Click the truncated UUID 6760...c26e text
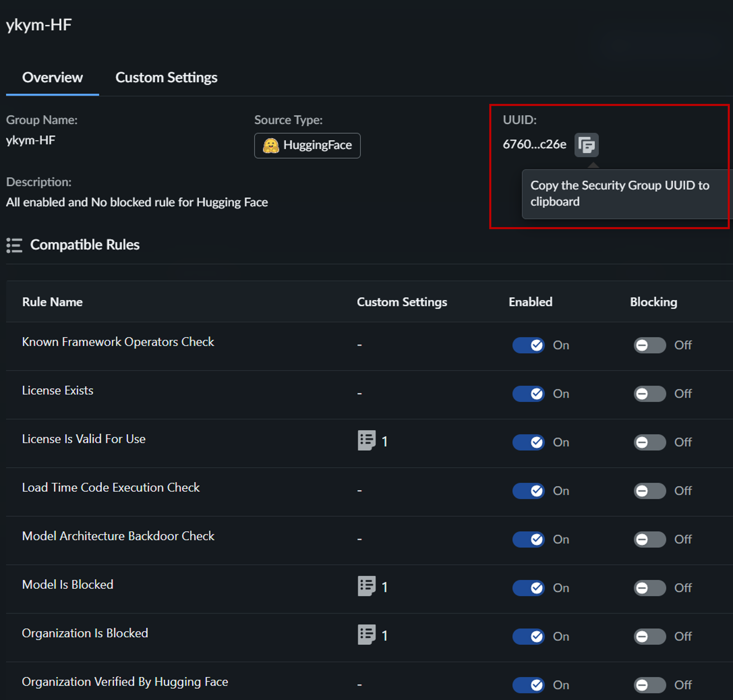 point(534,144)
